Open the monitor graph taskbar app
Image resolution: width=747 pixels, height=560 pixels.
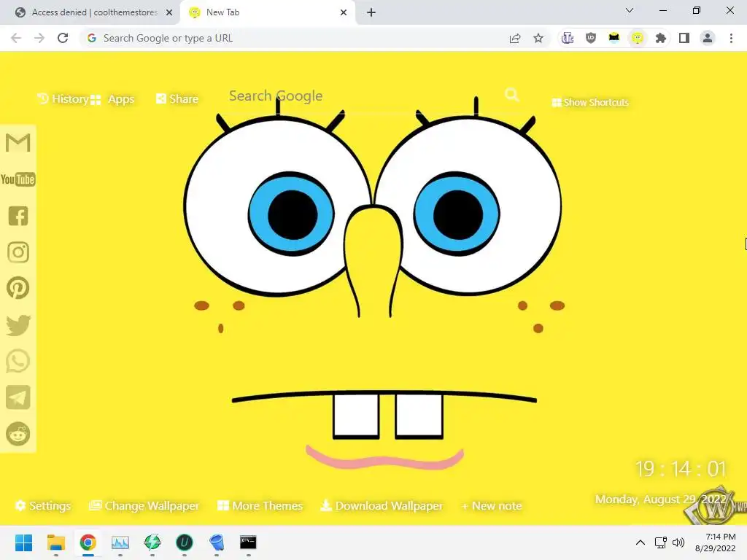pos(120,542)
